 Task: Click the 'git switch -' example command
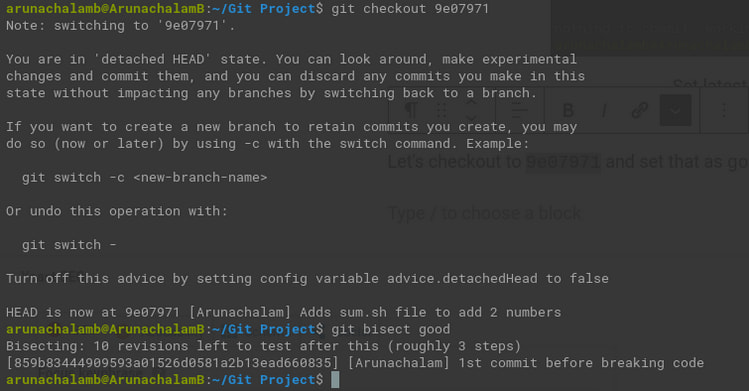click(x=69, y=244)
